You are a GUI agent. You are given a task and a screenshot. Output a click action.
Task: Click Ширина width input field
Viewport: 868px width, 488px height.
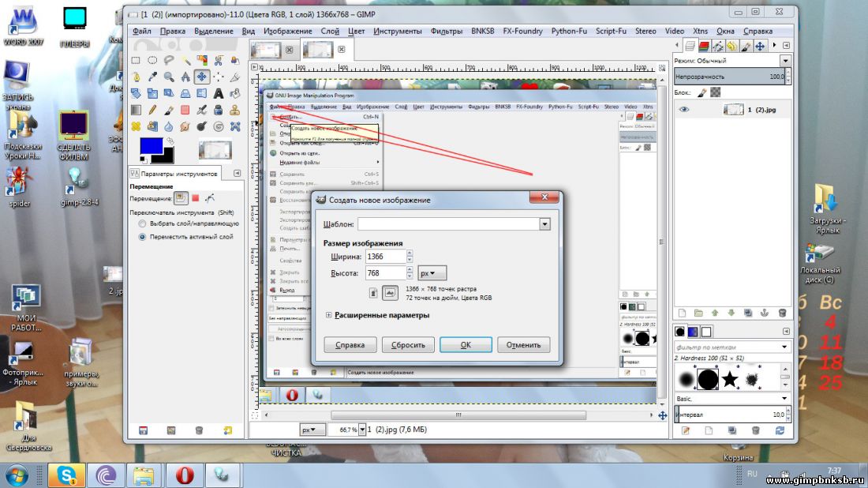pyautogui.click(x=386, y=257)
